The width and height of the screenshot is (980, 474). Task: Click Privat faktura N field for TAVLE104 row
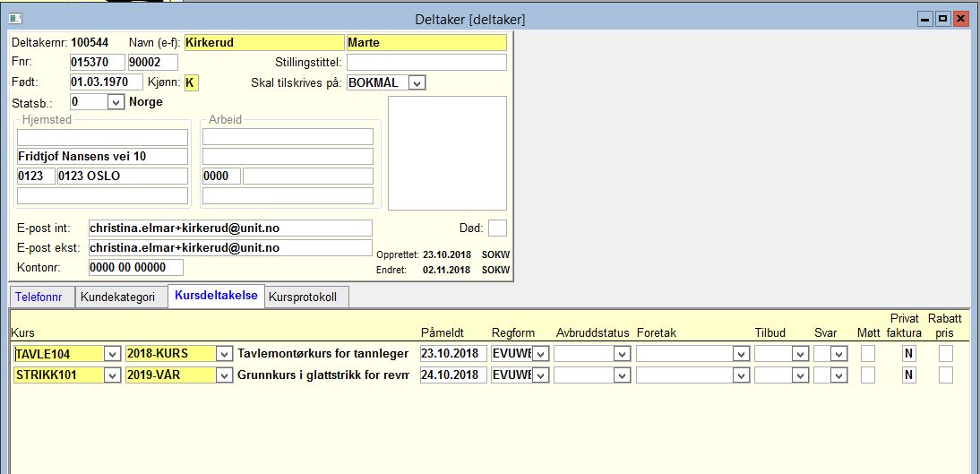coord(908,354)
